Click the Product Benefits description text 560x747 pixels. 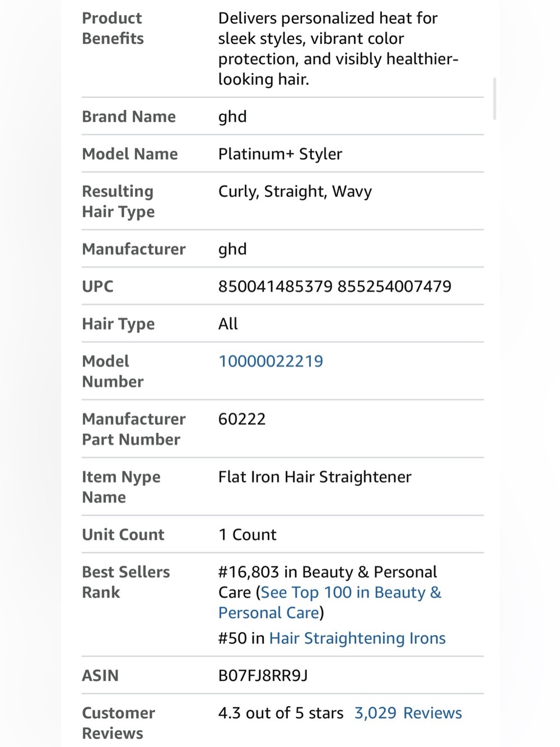click(338, 49)
